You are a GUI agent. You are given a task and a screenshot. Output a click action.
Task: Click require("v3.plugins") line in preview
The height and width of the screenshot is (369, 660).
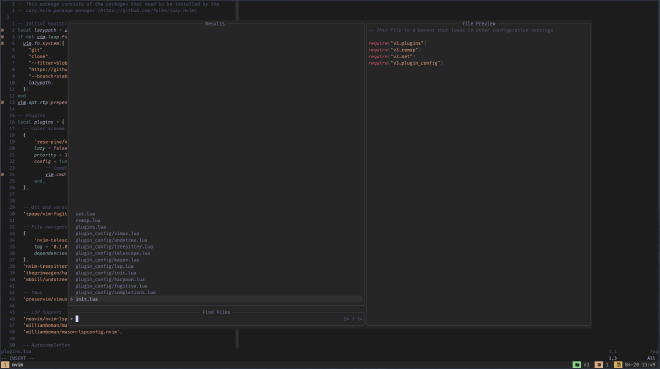click(397, 43)
